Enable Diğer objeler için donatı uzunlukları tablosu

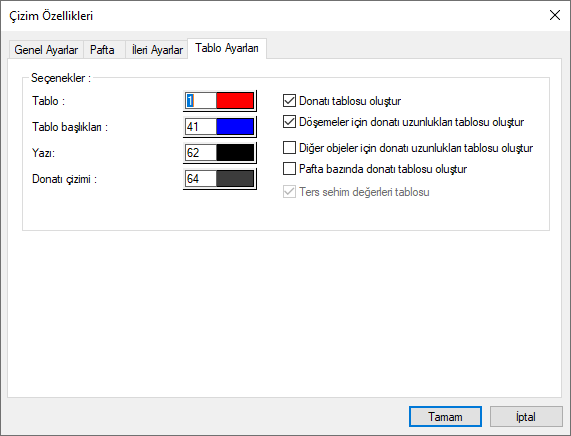[x=289, y=148]
